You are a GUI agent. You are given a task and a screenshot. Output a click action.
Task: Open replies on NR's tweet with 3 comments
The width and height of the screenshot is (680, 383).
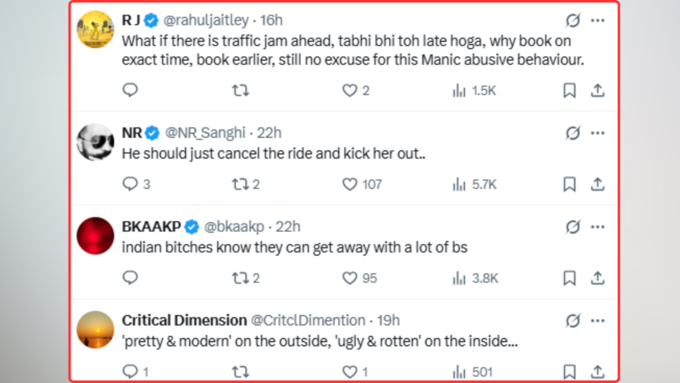136,184
